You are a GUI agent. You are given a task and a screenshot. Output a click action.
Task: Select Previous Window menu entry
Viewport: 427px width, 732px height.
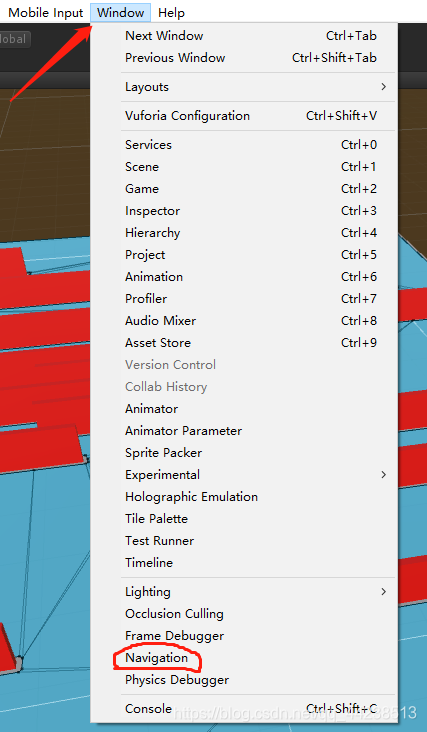coord(244,58)
